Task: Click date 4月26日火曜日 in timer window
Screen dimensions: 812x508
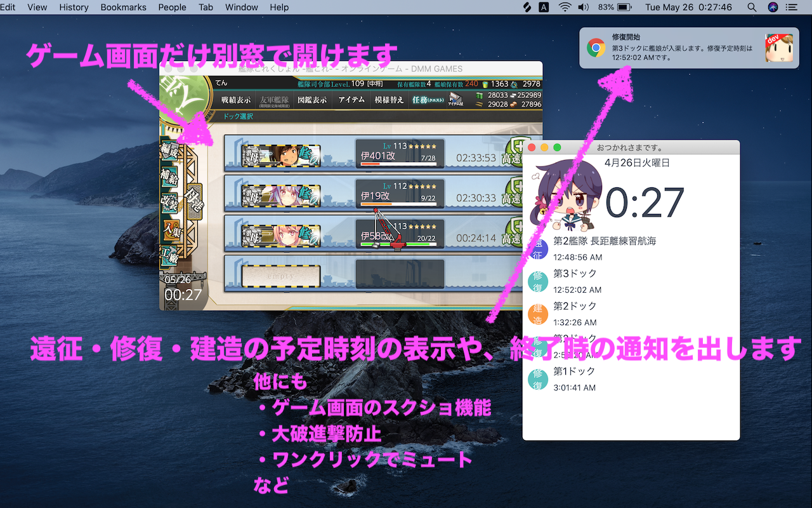Action: pyautogui.click(x=637, y=163)
